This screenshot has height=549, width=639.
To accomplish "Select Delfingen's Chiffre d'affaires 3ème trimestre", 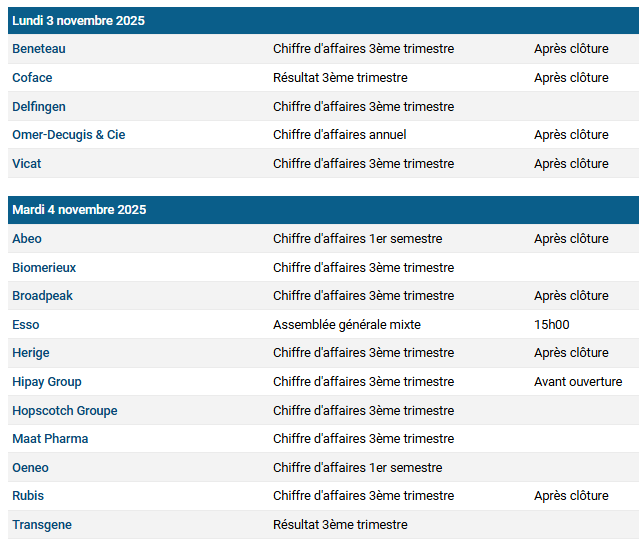I will click(364, 106).
